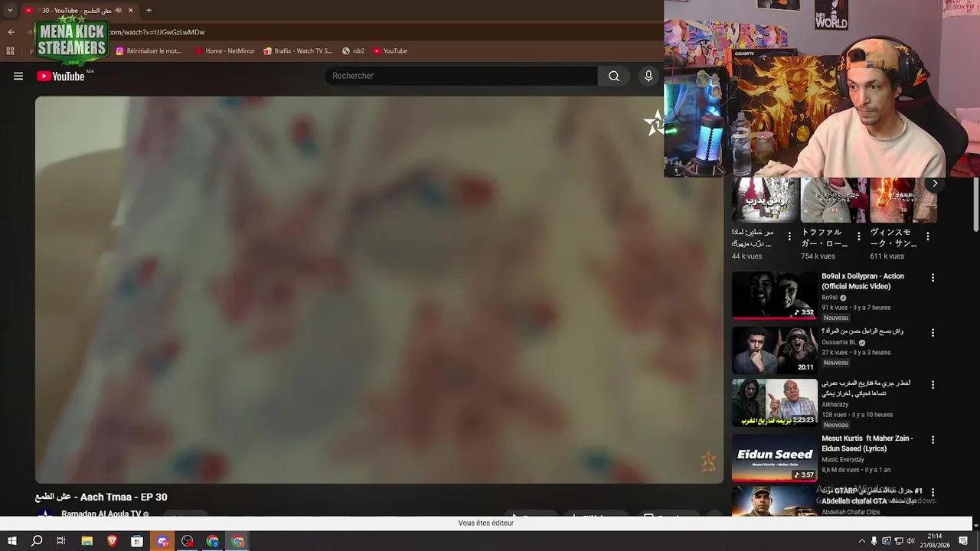
Task: Open more options for the Eidun Saeed video
Action: pyautogui.click(x=933, y=440)
